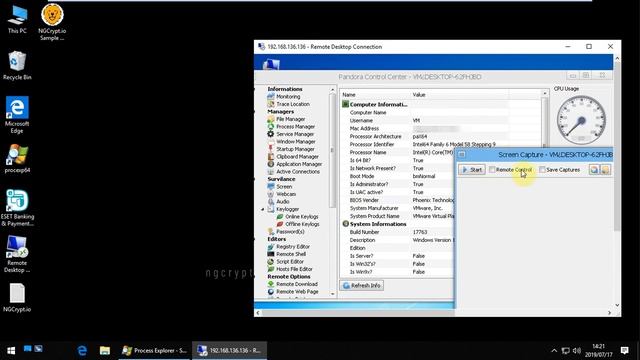Viewport: 640px width, 360px height.
Task: Select the Processor Identifier row
Action: pyautogui.click(x=424, y=144)
